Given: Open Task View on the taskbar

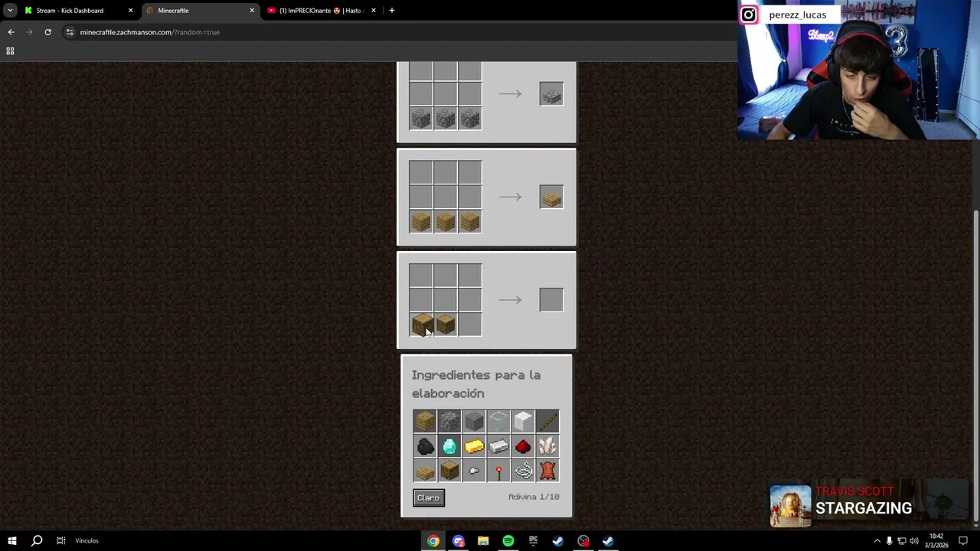Looking at the screenshot, I should [60, 541].
